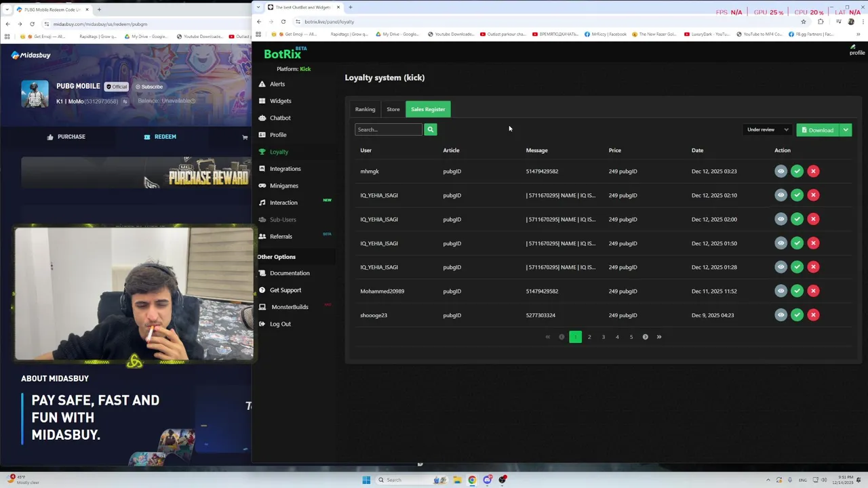868x488 pixels.
Task: Bookmark the BotRix page with star
Action: tap(804, 22)
